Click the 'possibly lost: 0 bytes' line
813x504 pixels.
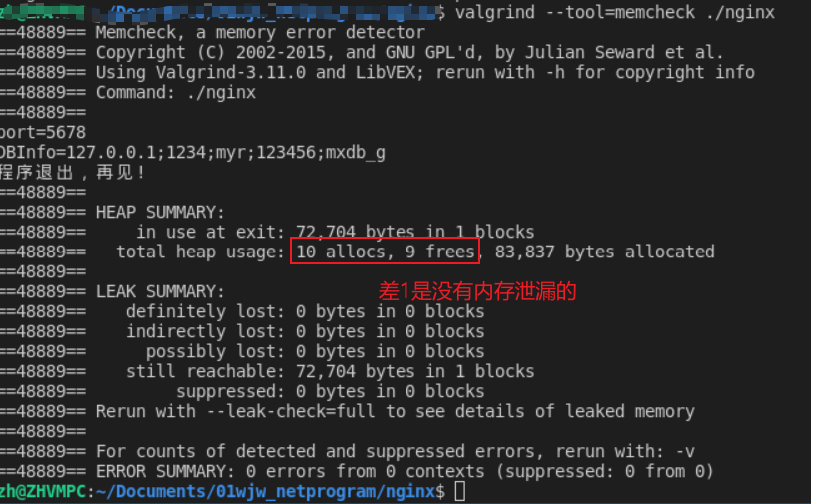click(x=315, y=351)
